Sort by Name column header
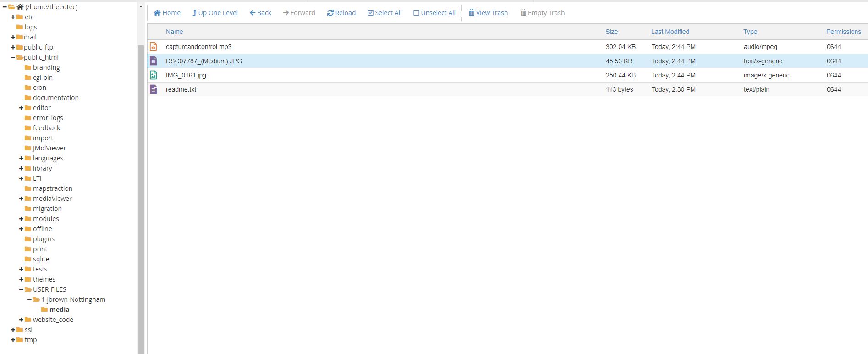This screenshot has width=868, height=354. point(174,32)
